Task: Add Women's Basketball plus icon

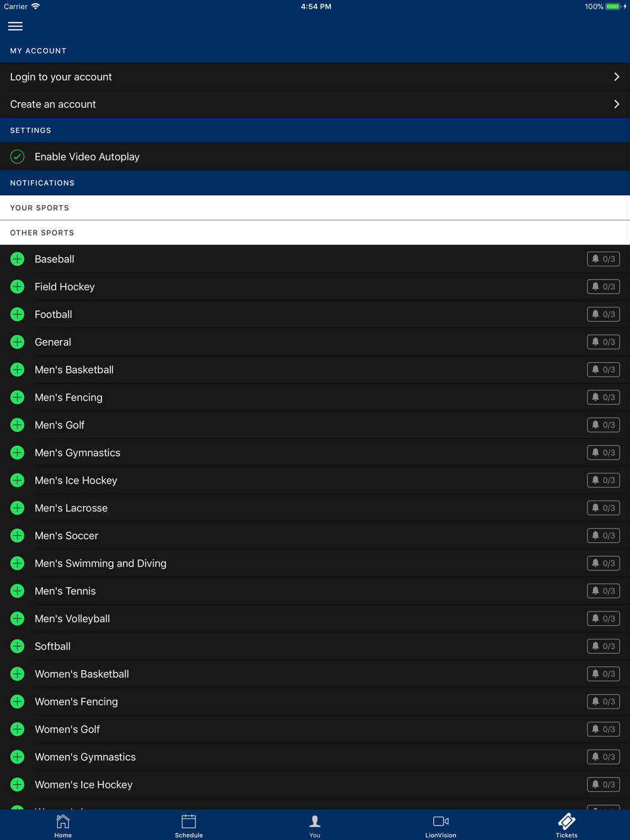Action: tap(18, 674)
